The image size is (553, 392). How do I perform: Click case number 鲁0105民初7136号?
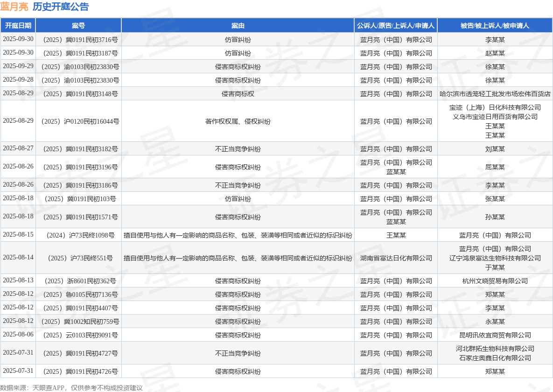pyautogui.click(x=80, y=294)
